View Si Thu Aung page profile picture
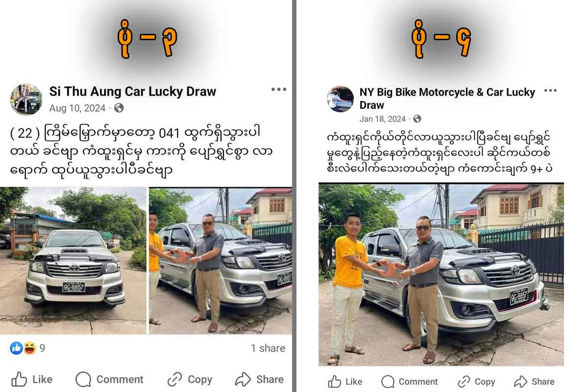588x392 pixels. coord(26,99)
